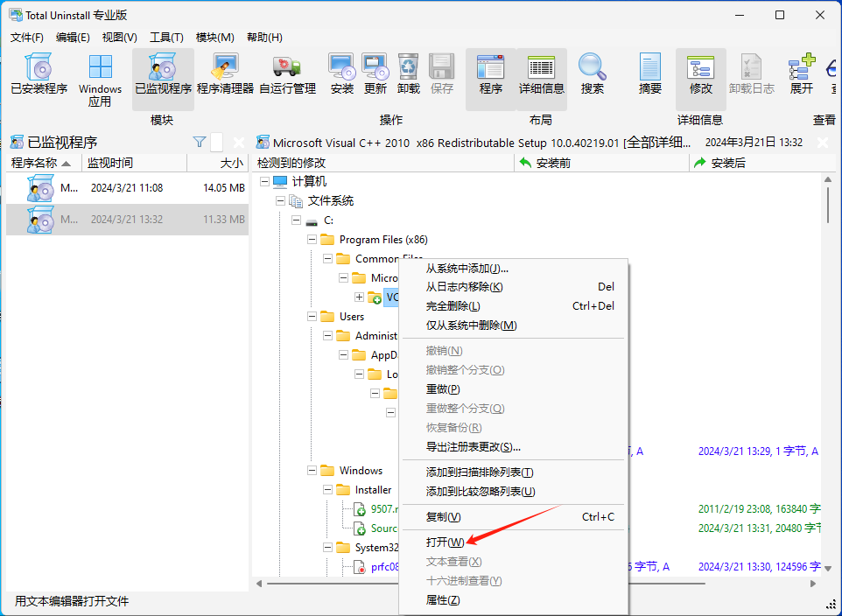Click horizontal scrollbar left arrow
The image size is (842, 616).
coord(259,584)
